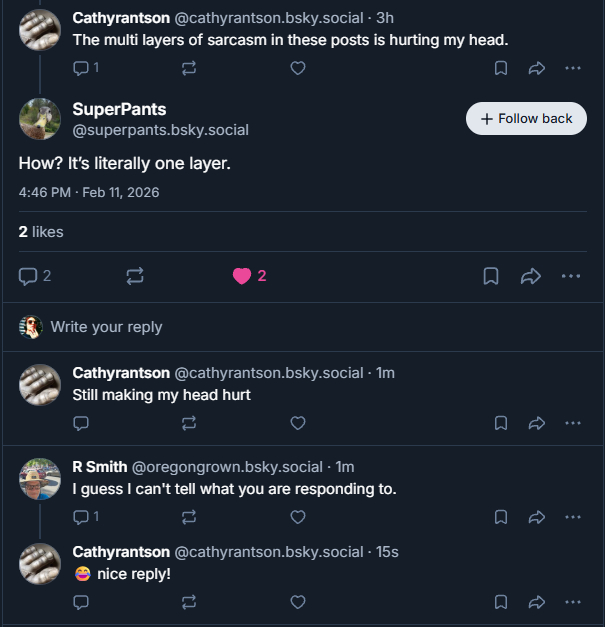Image resolution: width=605 pixels, height=627 pixels.
Task: Bookmark SuperPants' main post
Action: pyautogui.click(x=491, y=276)
